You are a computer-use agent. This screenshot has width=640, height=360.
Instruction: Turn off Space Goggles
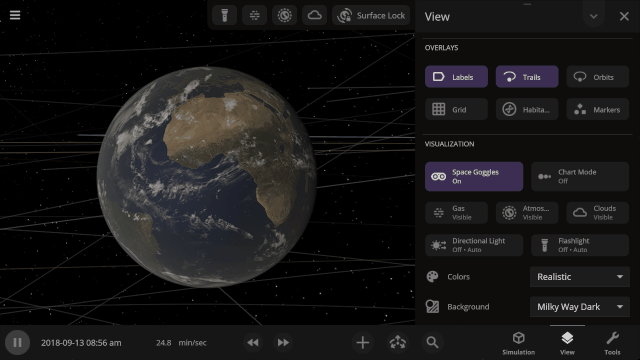[x=474, y=176]
